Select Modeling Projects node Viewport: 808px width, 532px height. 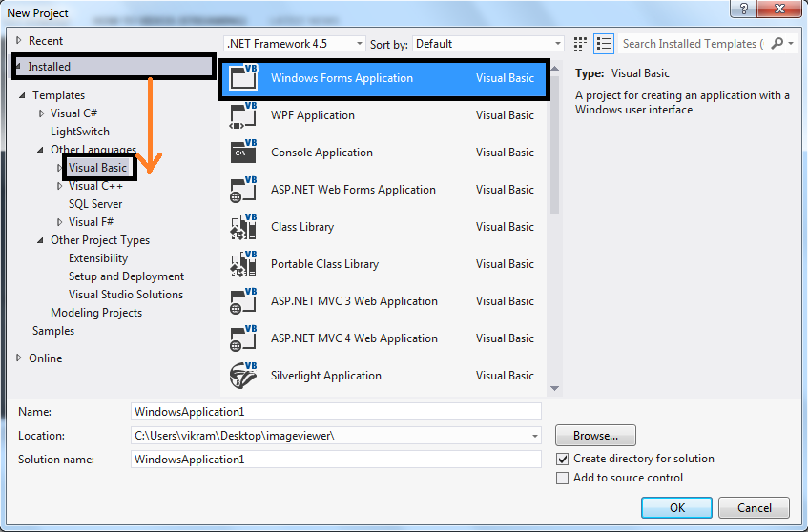pos(96,313)
